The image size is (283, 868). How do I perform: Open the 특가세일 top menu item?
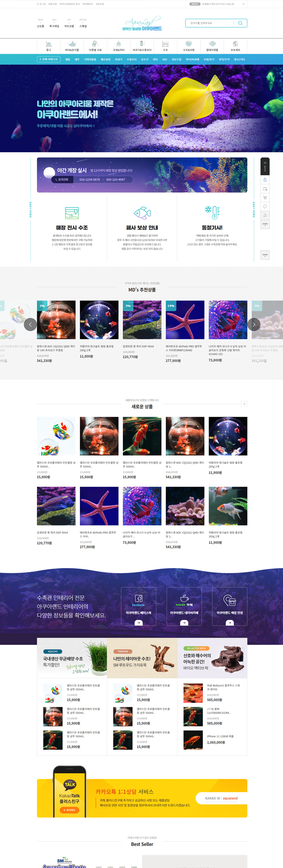coord(54,26)
